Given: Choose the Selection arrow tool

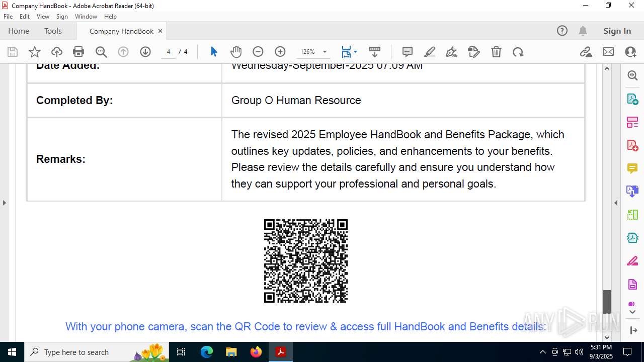Looking at the screenshot, I should [214, 52].
